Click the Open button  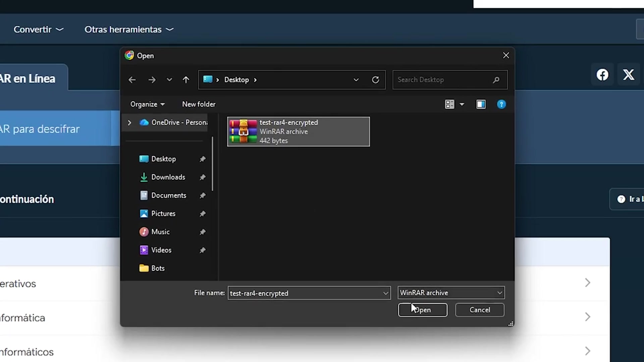423,310
